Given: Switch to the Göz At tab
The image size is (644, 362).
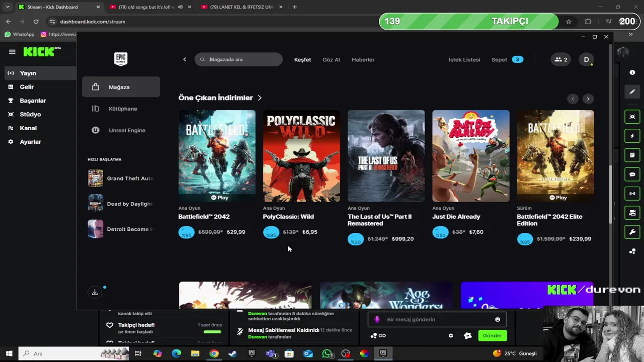Looking at the screenshot, I should (x=331, y=59).
